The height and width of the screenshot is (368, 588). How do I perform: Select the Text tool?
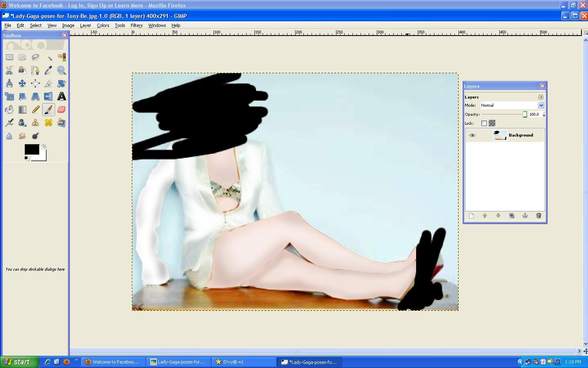tap(62, 96)
